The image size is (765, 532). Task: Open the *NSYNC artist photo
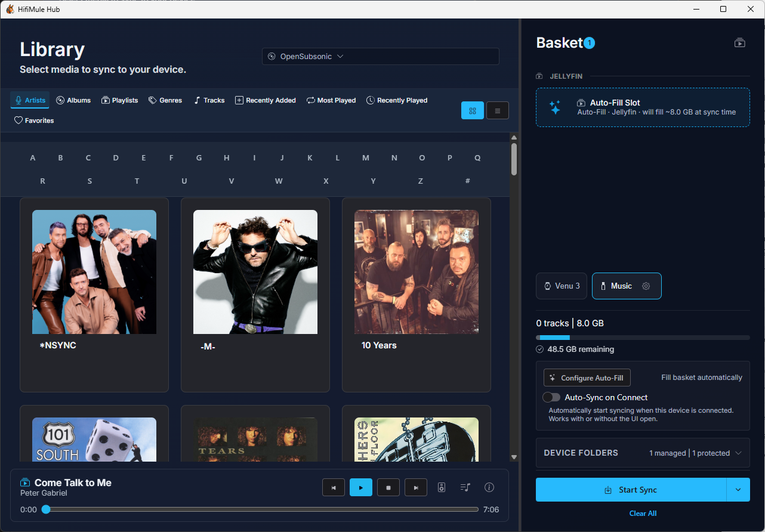pyautogui.click(x=94, y=272)
